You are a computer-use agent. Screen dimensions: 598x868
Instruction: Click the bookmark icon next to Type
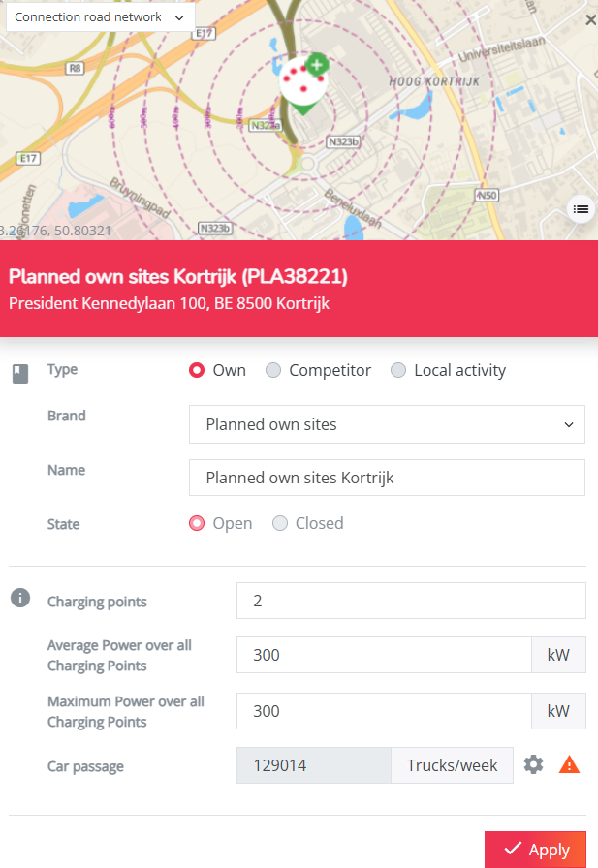20,374
